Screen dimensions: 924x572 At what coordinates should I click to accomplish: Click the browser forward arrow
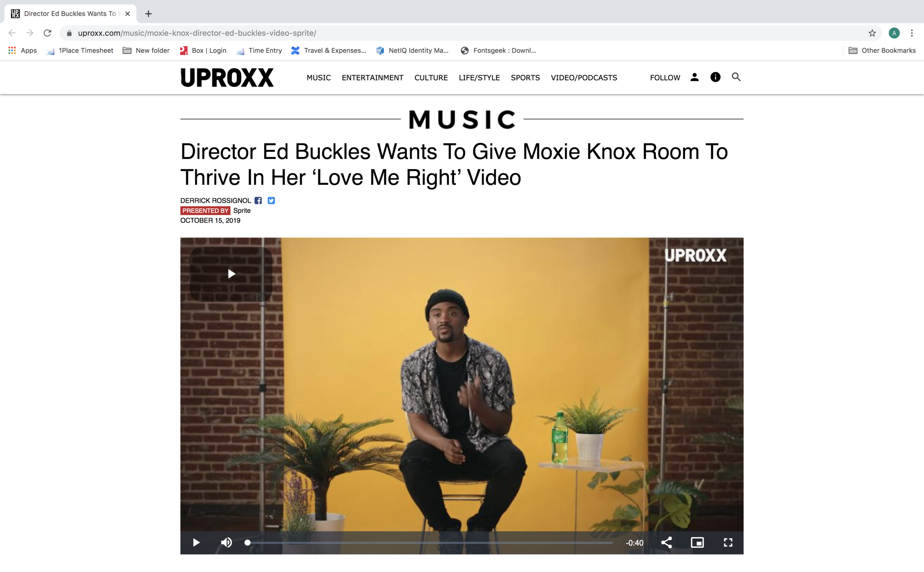pos(30,33)
